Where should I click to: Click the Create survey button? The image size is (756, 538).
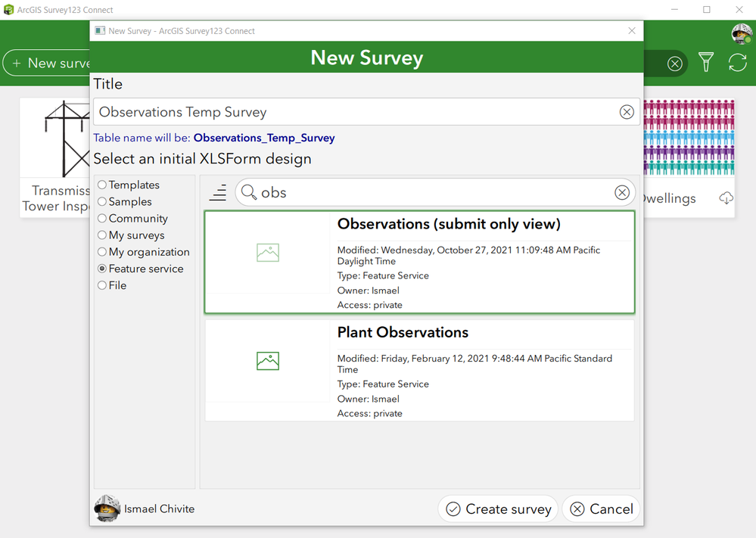(498, 508)
